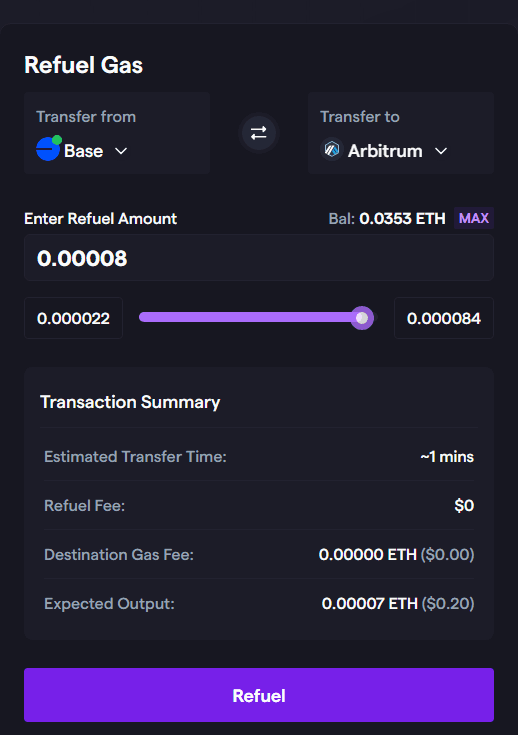
Task: Focus the refuel amount field showing 0.00008
Action: click(x=259, y=258)
